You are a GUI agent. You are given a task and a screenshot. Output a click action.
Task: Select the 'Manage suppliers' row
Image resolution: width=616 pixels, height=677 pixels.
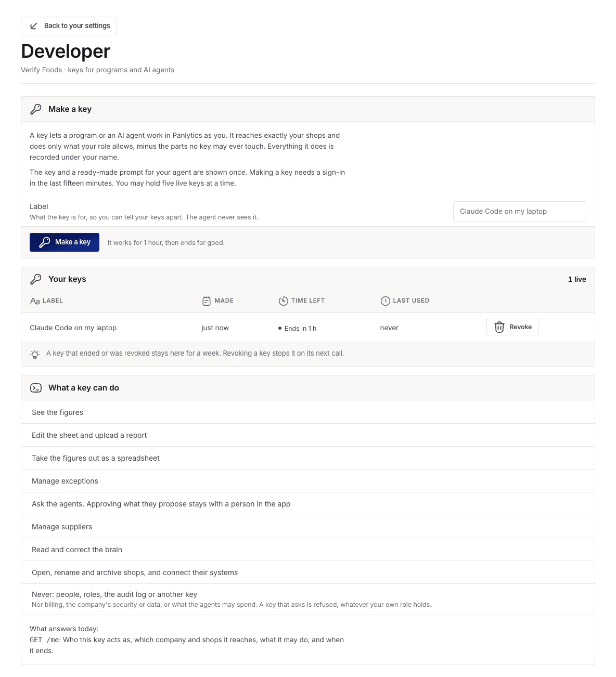308,527
